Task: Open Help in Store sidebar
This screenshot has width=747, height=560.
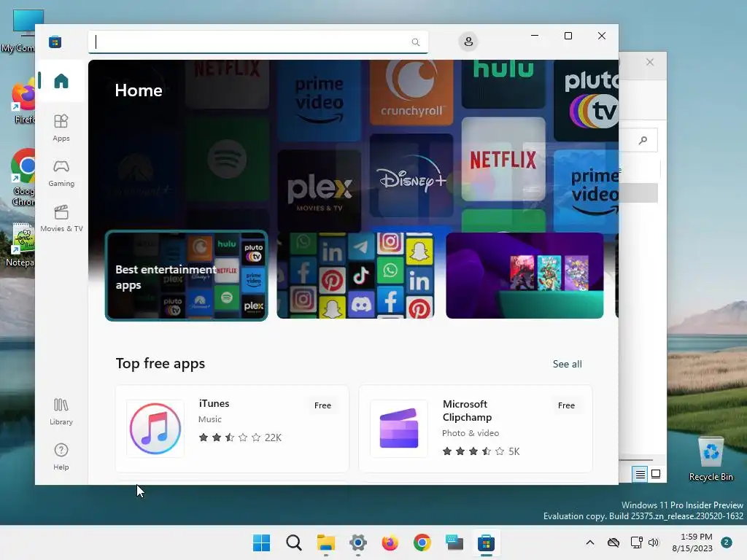Action: click(61, 457)
